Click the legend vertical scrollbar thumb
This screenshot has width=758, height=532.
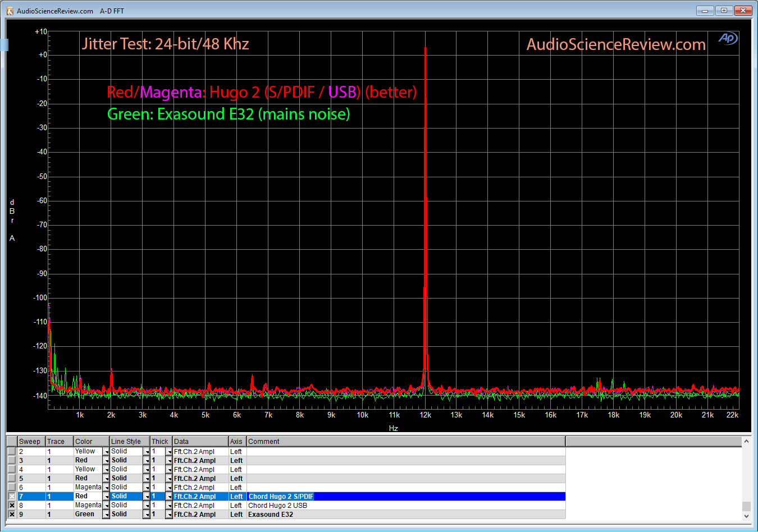point(746,506)
